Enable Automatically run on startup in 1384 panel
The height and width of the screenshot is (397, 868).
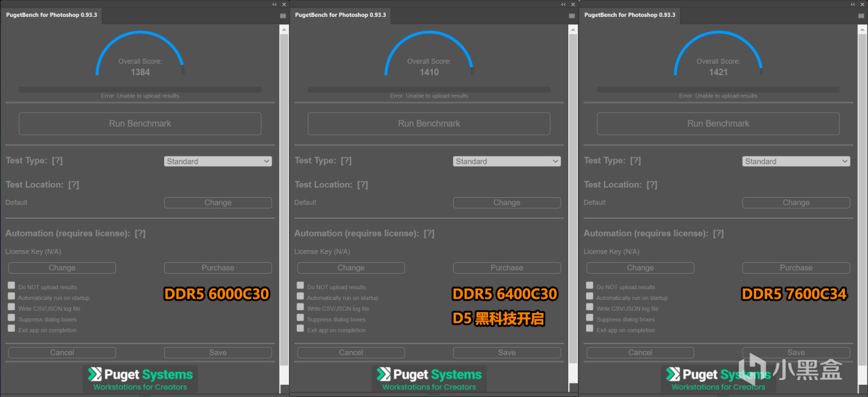pyautogui.click(x=12, y=296)
